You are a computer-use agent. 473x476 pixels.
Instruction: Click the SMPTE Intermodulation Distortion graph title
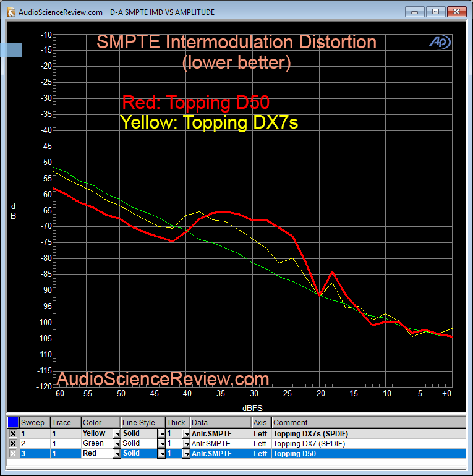coord(236,42)
